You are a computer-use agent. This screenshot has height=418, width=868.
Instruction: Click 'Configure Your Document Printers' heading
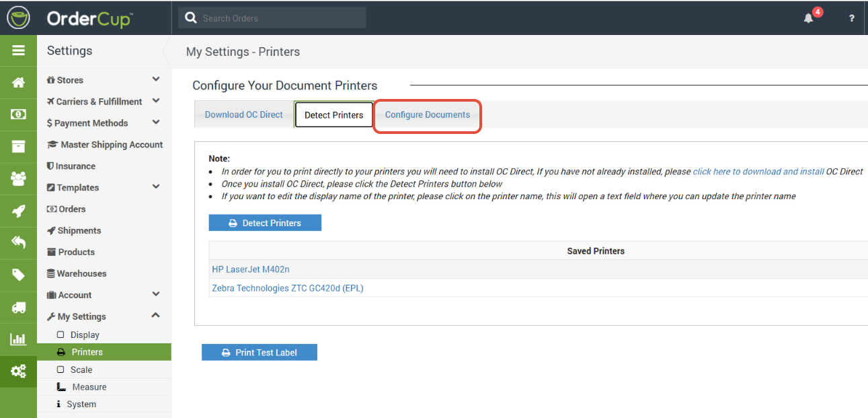tap(285, 85)
